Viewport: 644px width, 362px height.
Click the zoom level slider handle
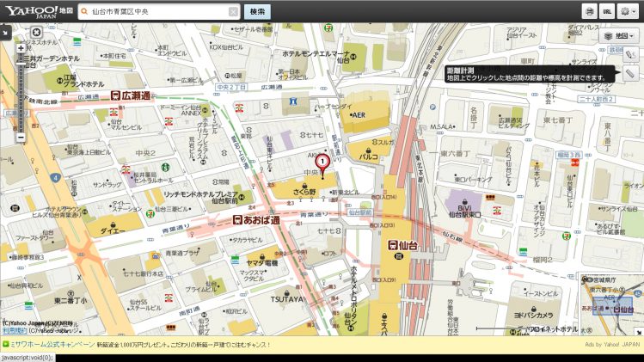21,64
